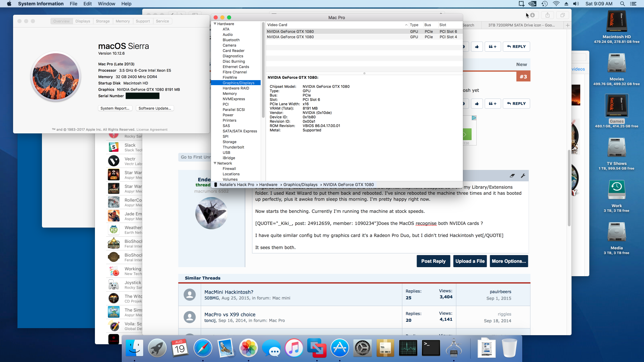The image size is (644, 362).
Task: Sort by Video Card column header
Action: 337,25
